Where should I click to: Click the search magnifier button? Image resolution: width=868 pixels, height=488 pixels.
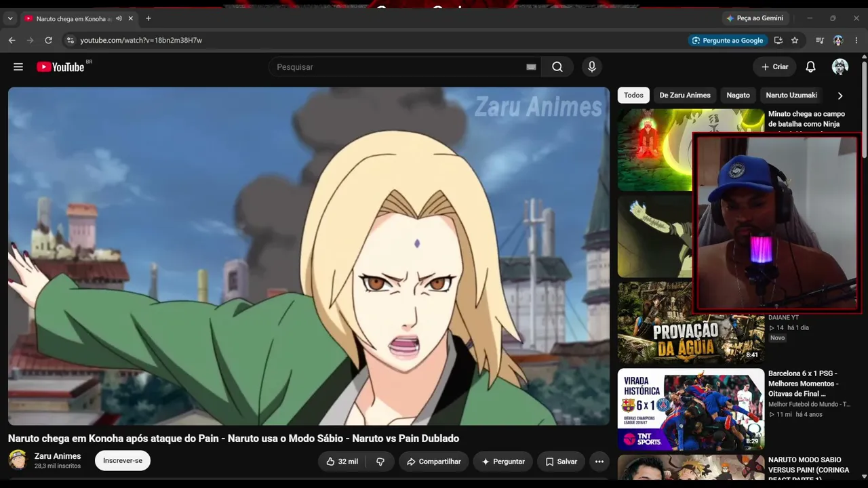click(557, 67)
